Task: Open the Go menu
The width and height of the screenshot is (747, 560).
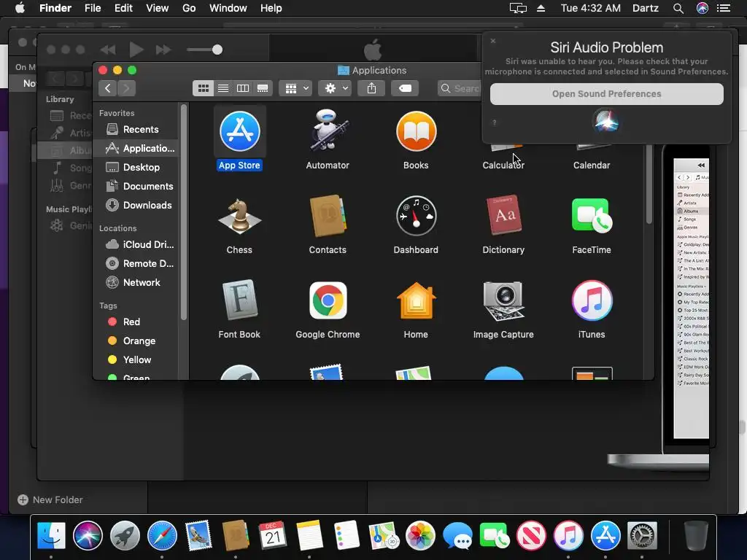Action: coord(189,8)
